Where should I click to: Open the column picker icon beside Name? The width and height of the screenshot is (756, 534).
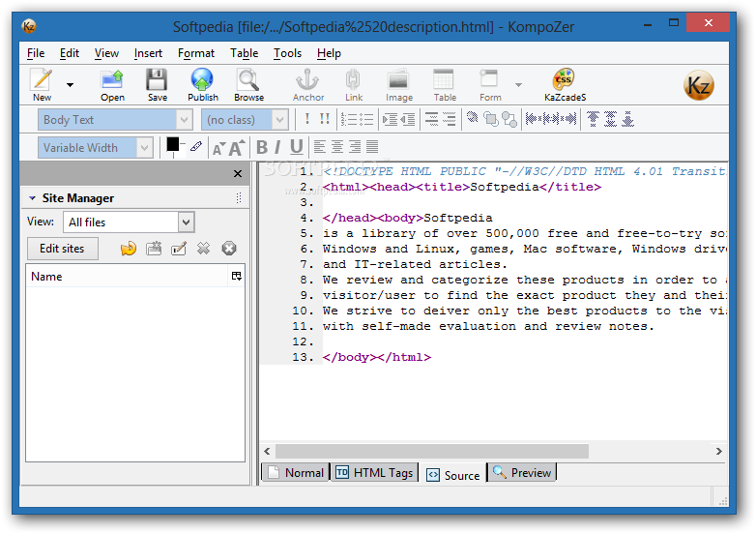point(236,276)
